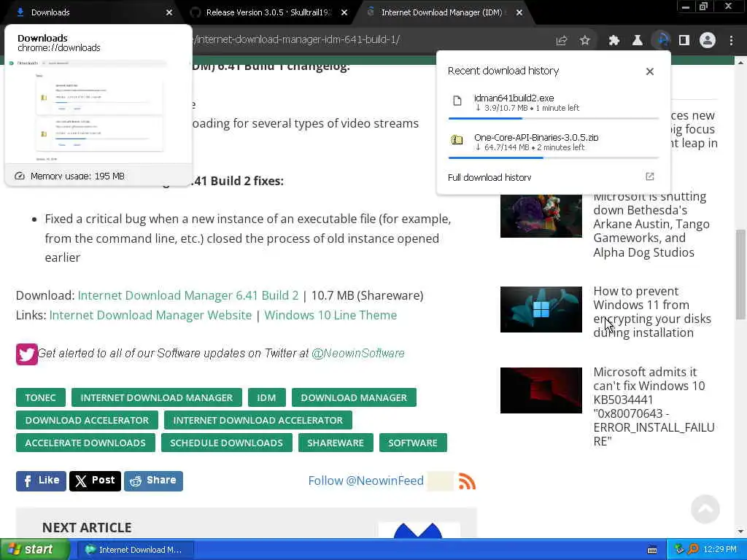This screenshot has width=747, height=560.
Task: Click the idman641build2.exe file icon
Action: (x=457, y=101)
